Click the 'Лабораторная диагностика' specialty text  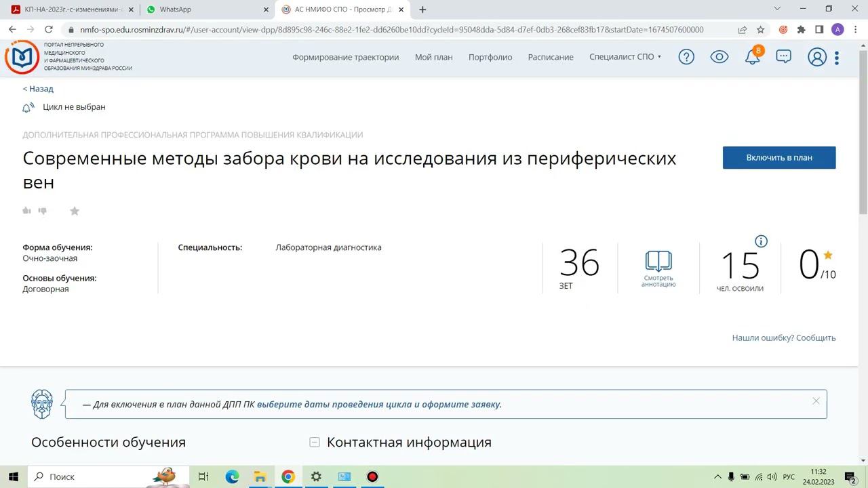pyautogui.click(x=329, y=247)
